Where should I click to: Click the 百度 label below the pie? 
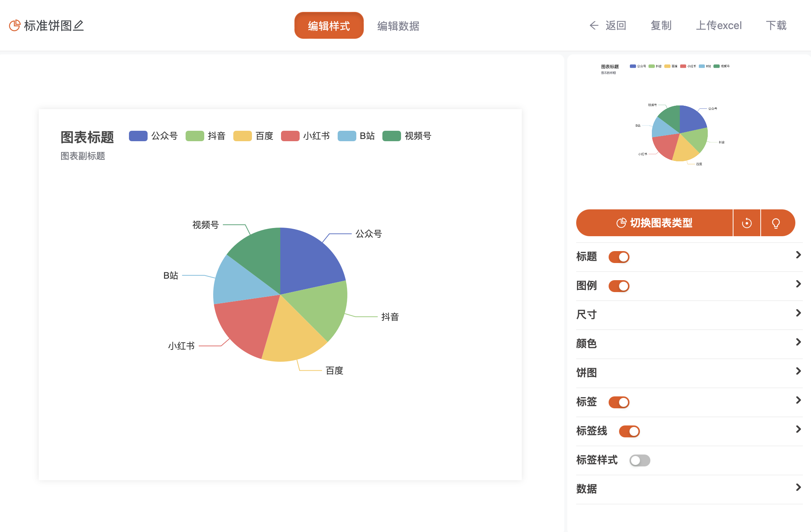[x=334, y=370]
